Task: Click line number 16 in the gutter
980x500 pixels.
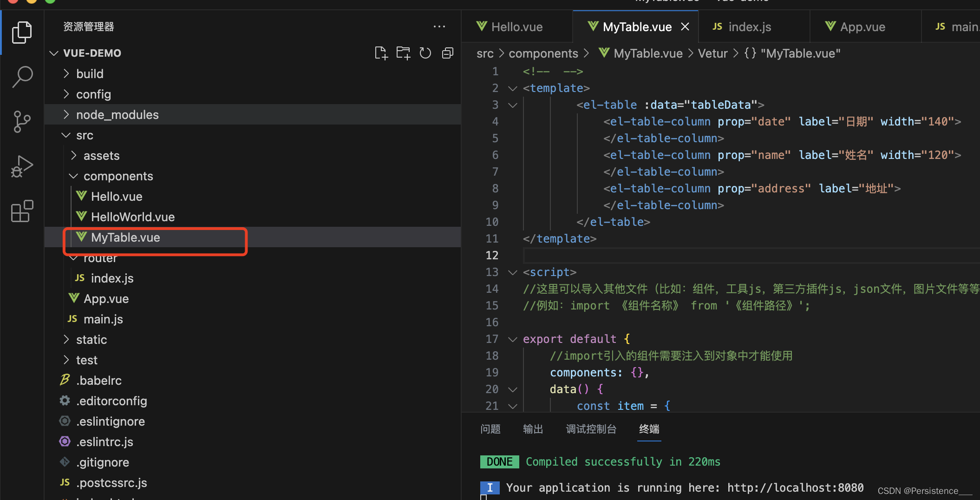Action: [492, 322]
